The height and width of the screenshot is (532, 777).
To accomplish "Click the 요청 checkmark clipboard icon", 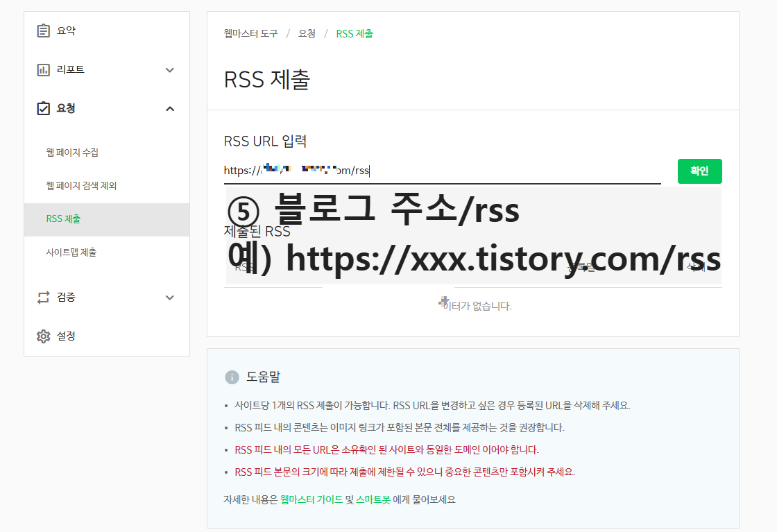I will coord(44,108).
